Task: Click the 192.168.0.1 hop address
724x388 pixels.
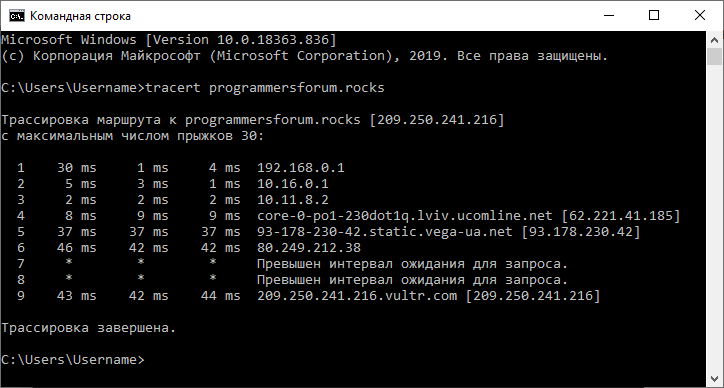Action: tap(301, 168)
